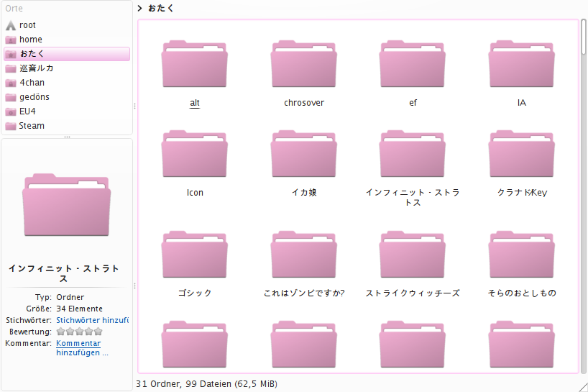Image resolution: width=588 pixels, height=392 pixels.
Task: Open the EU4 place in sidebar
Action: [x=67, y=111]
